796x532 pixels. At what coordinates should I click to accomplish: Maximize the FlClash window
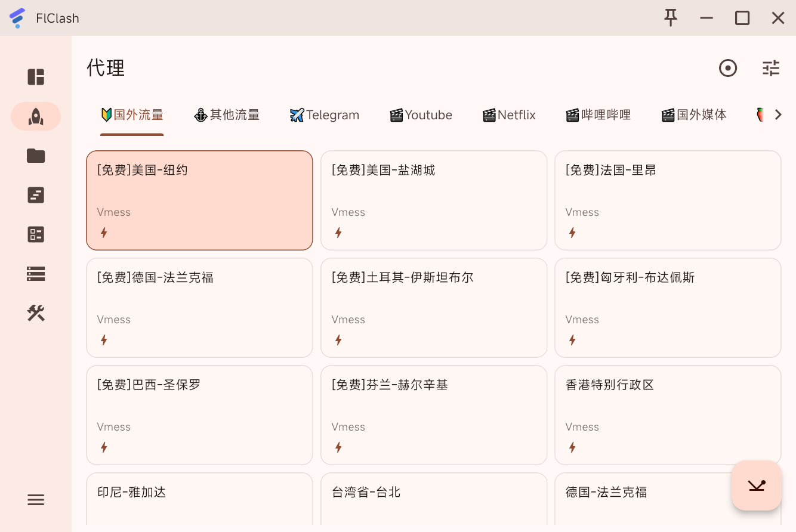[742, 18]
